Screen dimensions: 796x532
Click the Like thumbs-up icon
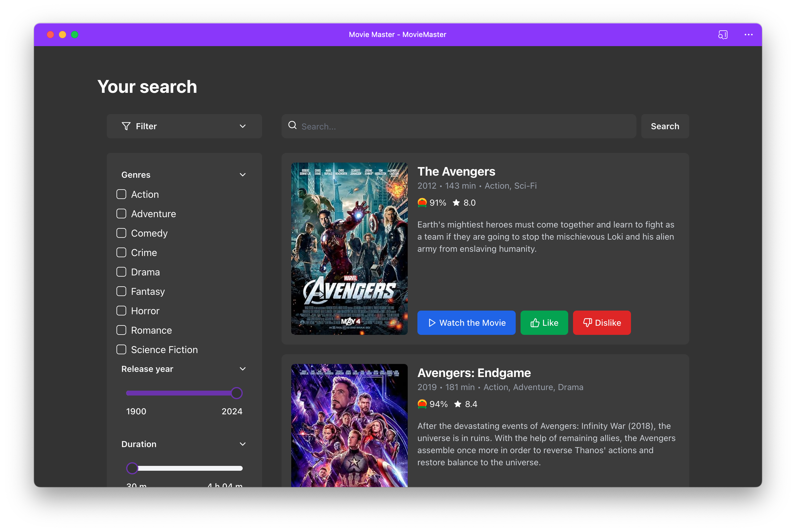pyautogui.click(x=535, y=322)
